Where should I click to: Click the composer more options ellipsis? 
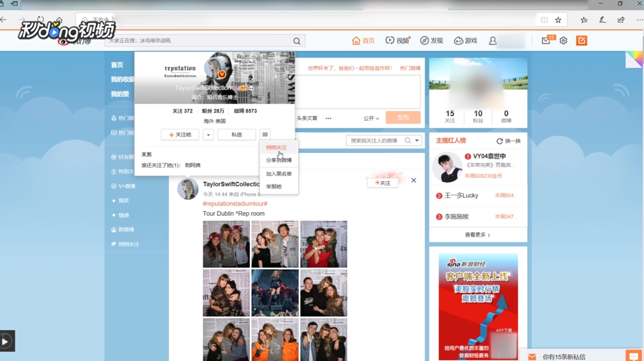(x=328, y=118)
